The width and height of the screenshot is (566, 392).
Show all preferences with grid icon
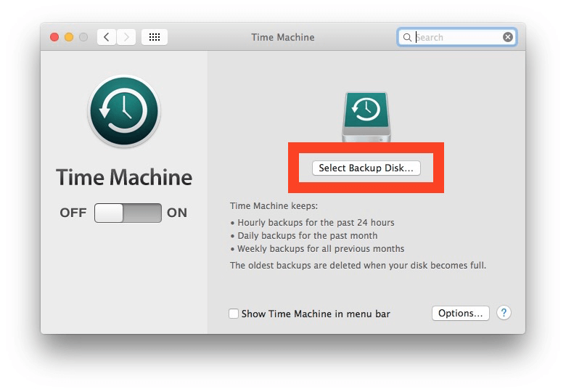tap(155, 37)
